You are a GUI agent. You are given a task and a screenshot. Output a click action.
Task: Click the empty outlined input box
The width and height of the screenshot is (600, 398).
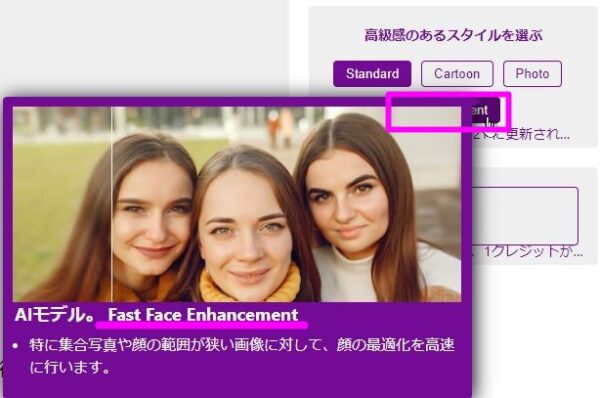[x=525, y=215]
